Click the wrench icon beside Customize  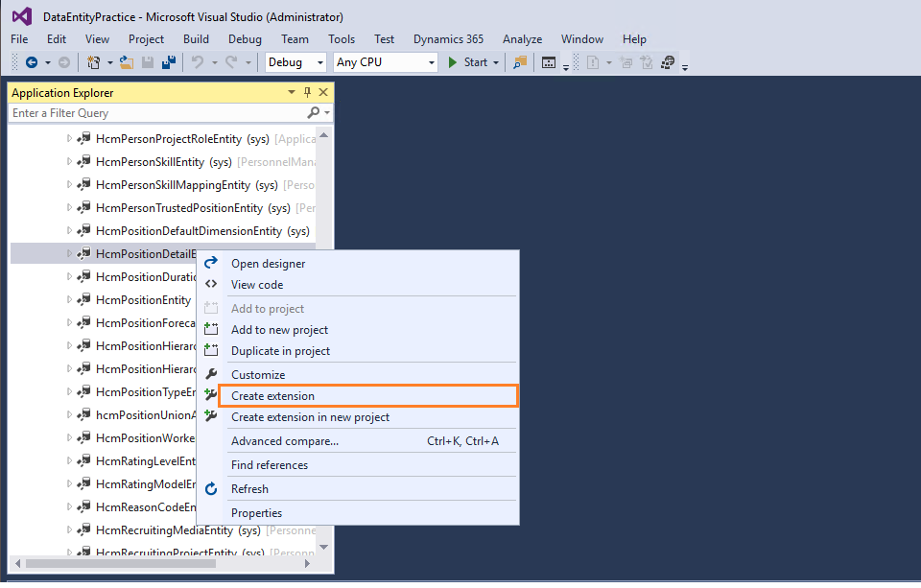coord(213,372)
